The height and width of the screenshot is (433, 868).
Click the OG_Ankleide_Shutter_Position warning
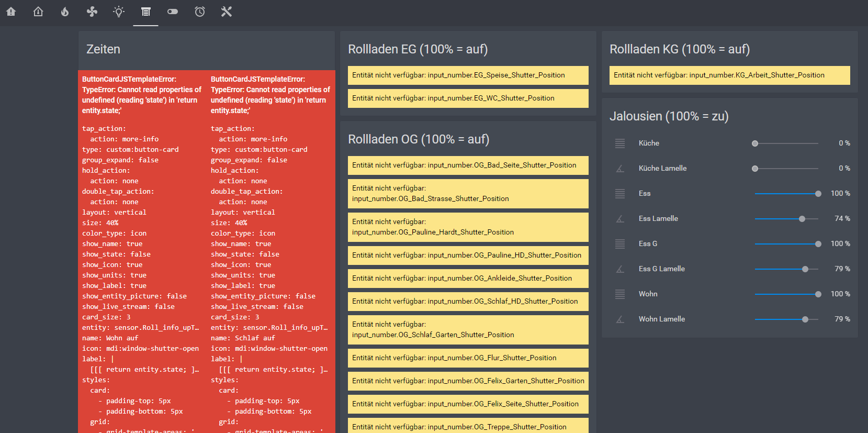pos(468,279)
